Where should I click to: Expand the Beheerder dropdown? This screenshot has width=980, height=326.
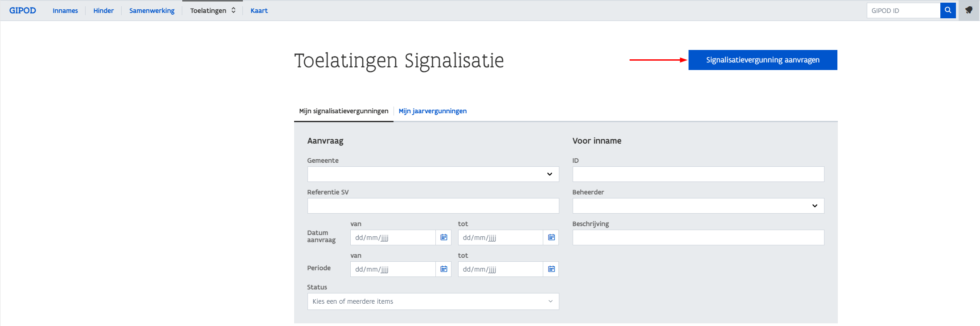click(x=698, y=206)
